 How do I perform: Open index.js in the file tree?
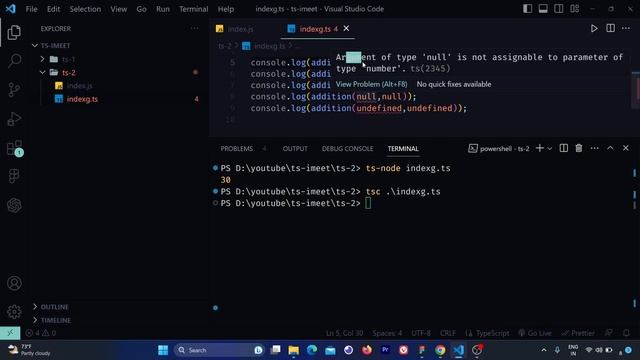(80, 86)
